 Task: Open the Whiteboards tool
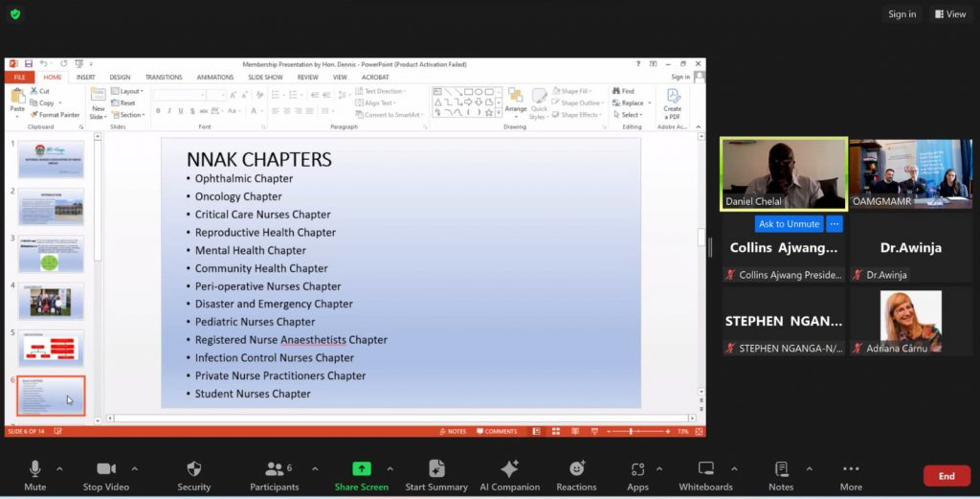(705, 468)
